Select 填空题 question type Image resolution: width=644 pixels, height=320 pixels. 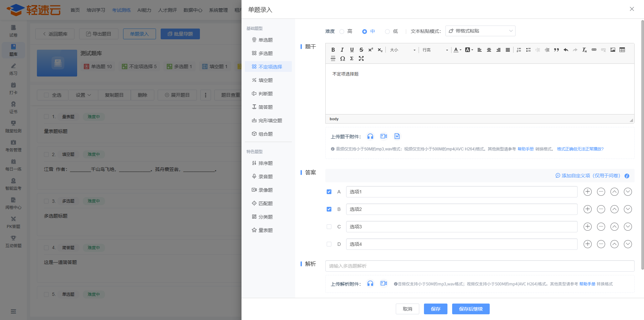(x=265, y=80)
